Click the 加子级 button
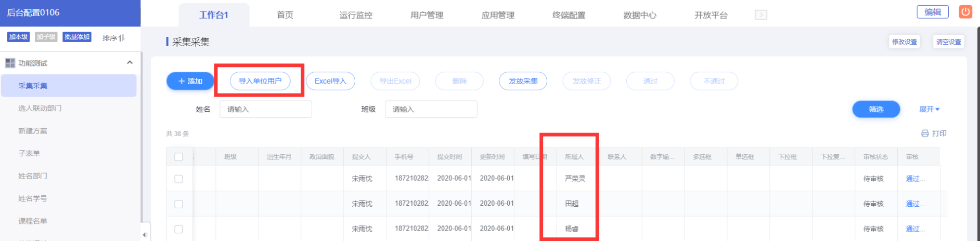This screenshot has width=980, height=241. (46, 37)
